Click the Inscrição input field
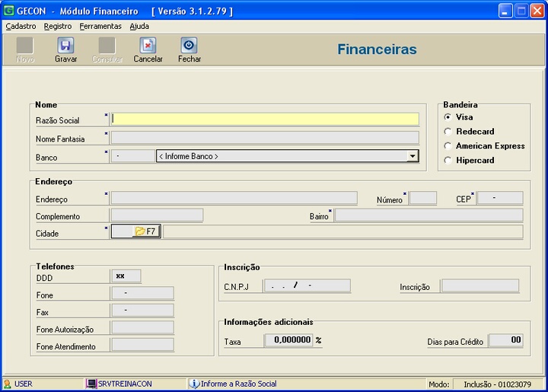The image size is (548, 392). click(480, 285)
